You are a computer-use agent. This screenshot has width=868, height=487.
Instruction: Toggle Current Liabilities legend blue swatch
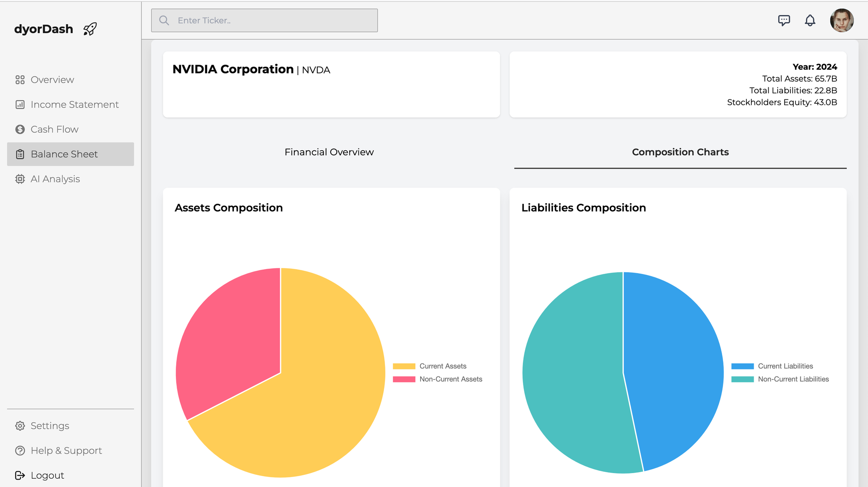click(743, 366)
